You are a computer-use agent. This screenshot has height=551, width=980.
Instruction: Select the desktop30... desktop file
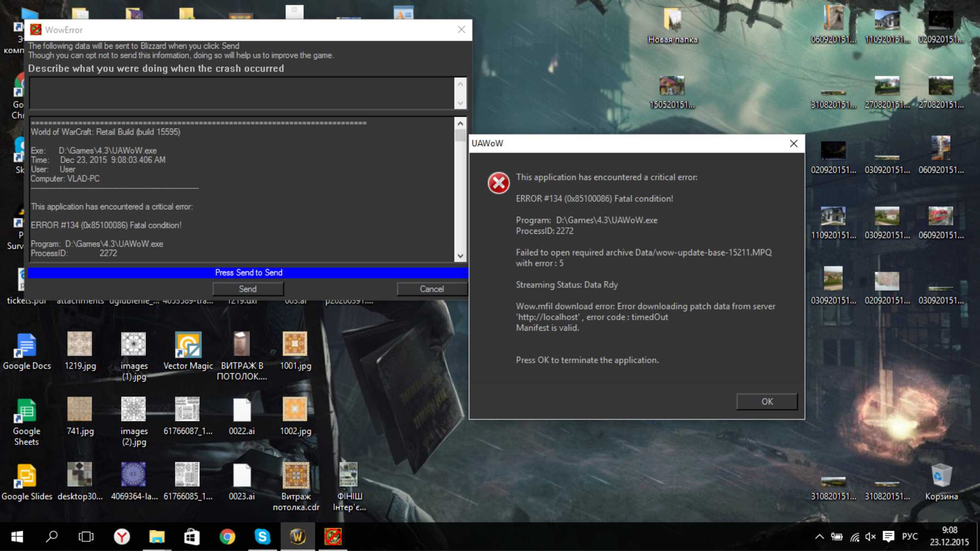coord(80,482)
